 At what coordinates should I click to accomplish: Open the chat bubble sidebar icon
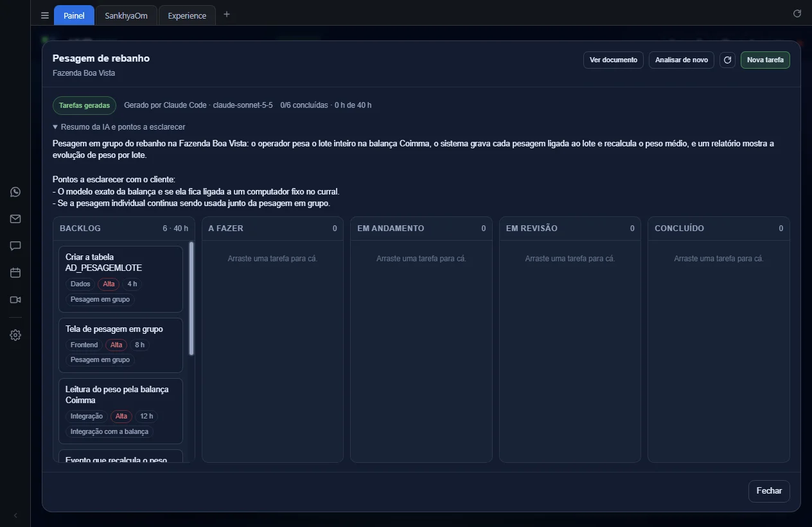pyautogui.click(x=15, y=246)
